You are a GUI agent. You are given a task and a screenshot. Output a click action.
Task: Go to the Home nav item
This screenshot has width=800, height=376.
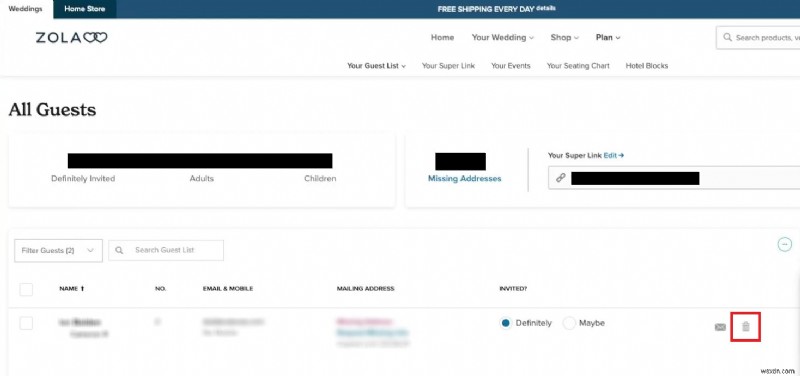[442, 37]
